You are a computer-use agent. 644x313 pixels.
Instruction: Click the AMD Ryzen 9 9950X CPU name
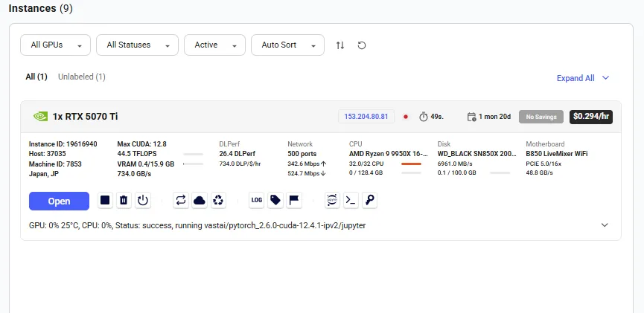tap(389, 154)
